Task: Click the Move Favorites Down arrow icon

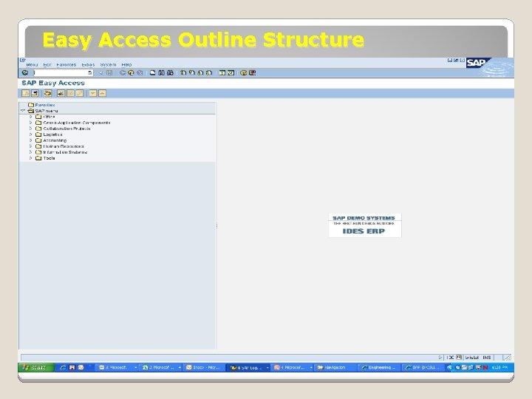Action: [x=92, y=93]
